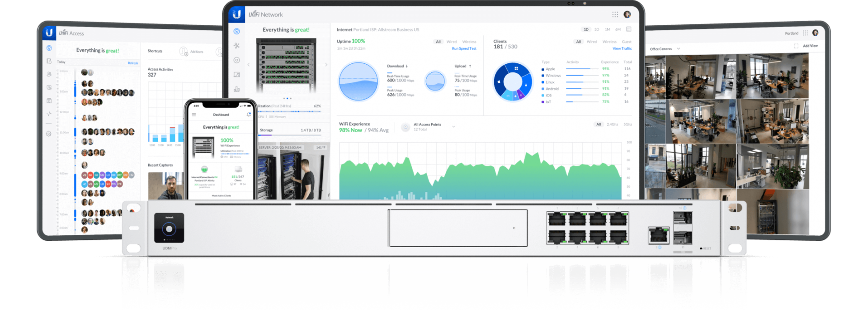Select the 1M time range
Viewport: 868px width, 310px height.
pos(608,29)
